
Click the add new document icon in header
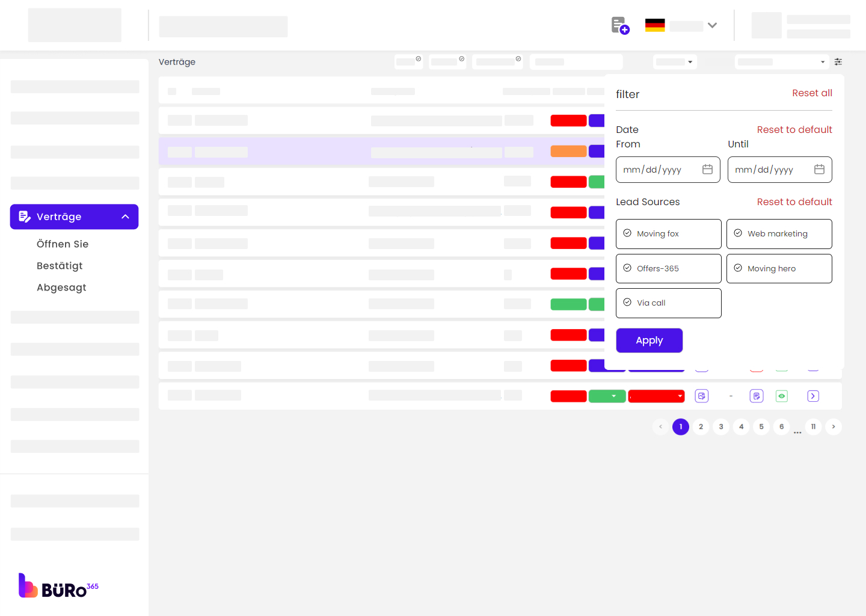pyautogui.click(x=620, y=26)
